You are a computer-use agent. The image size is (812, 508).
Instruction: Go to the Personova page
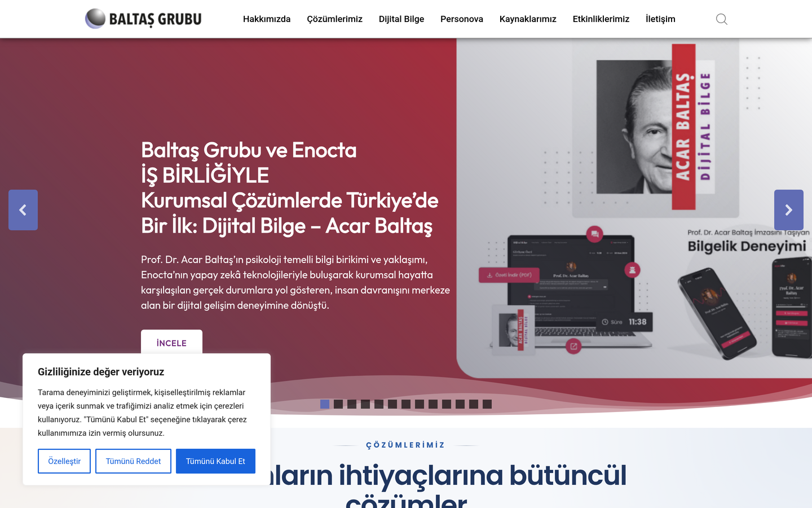[x=462, y=19]
